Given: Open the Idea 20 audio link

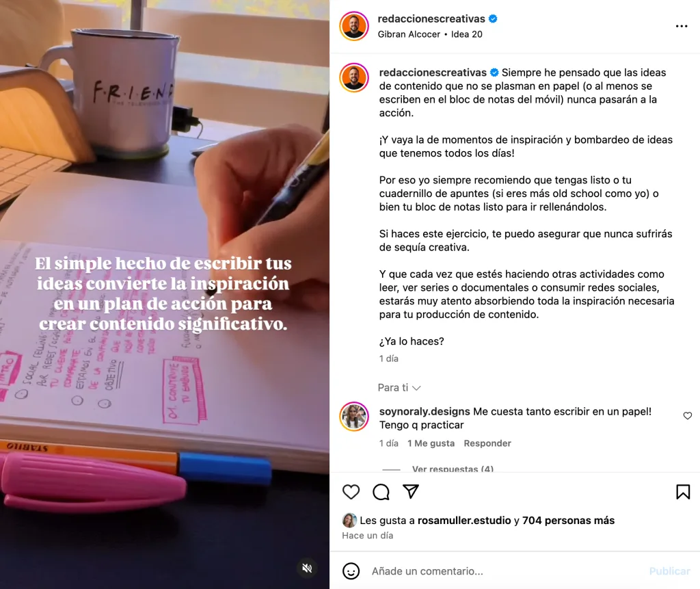Looking at the screenshot, I should [466, 34].
